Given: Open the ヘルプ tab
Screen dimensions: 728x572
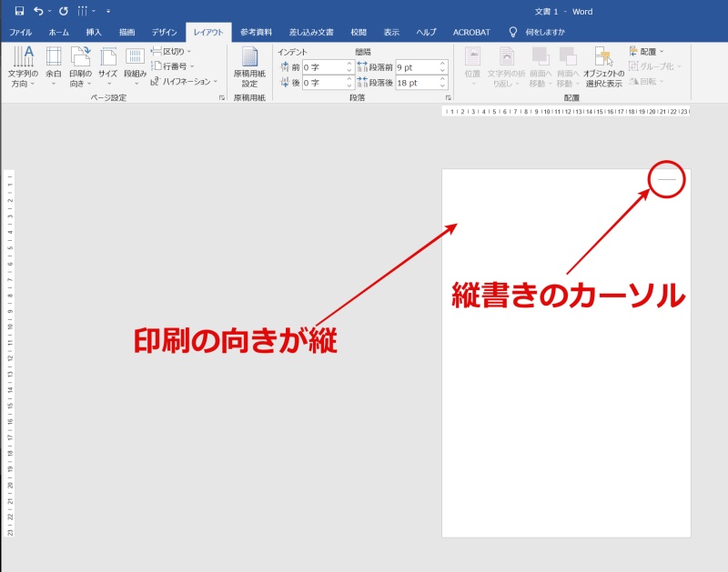Looking at the screenshot, I should tap(426, 32).
